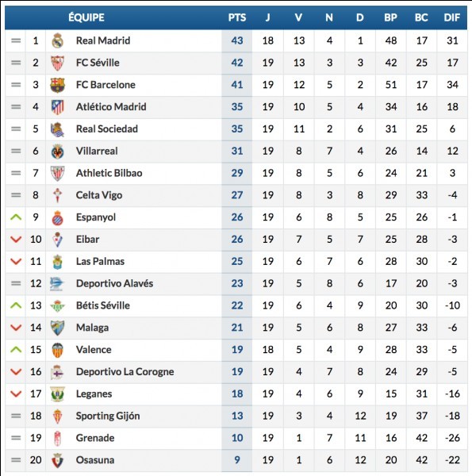Open the Sporting Gijón team name
The width and height of the screenshot is (472, 476).
108,416
